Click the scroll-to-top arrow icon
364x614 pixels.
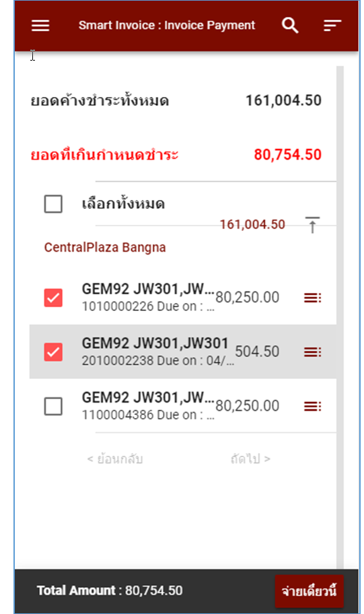coord(312,225)
